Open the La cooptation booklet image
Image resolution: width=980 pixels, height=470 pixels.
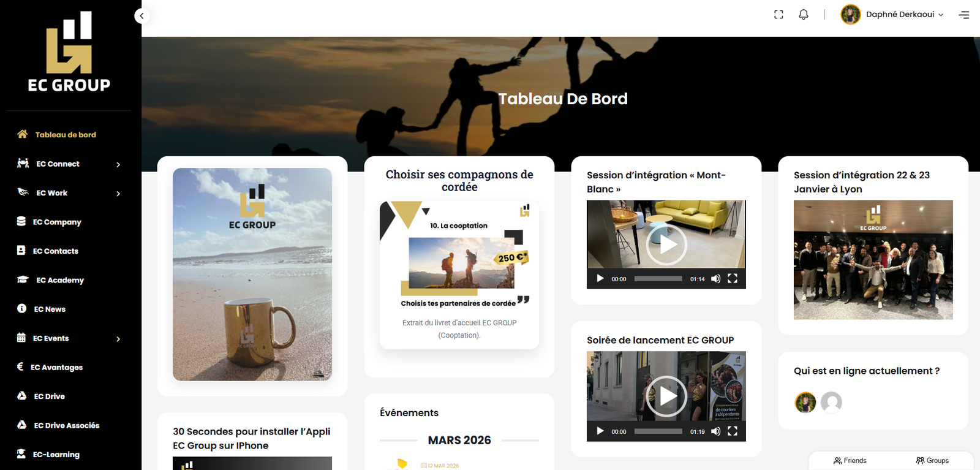tap(459, 254)
